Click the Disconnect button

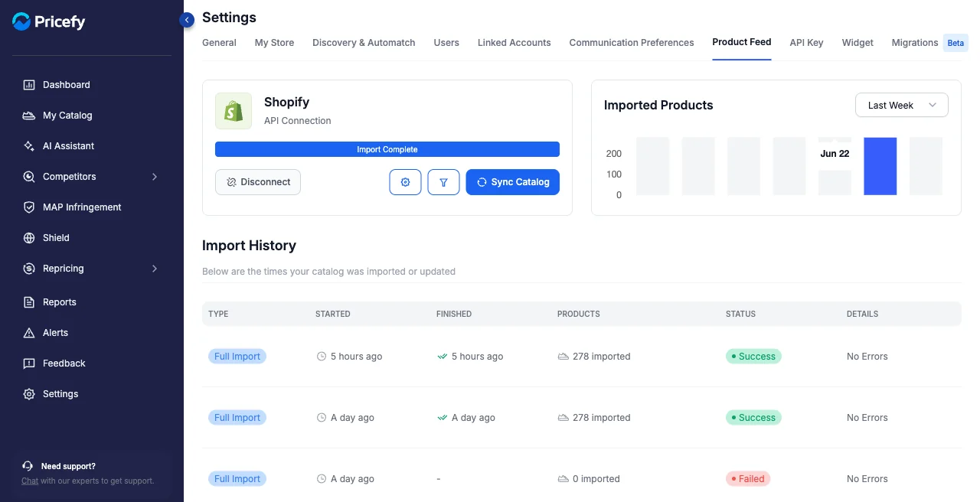[258, 182]
